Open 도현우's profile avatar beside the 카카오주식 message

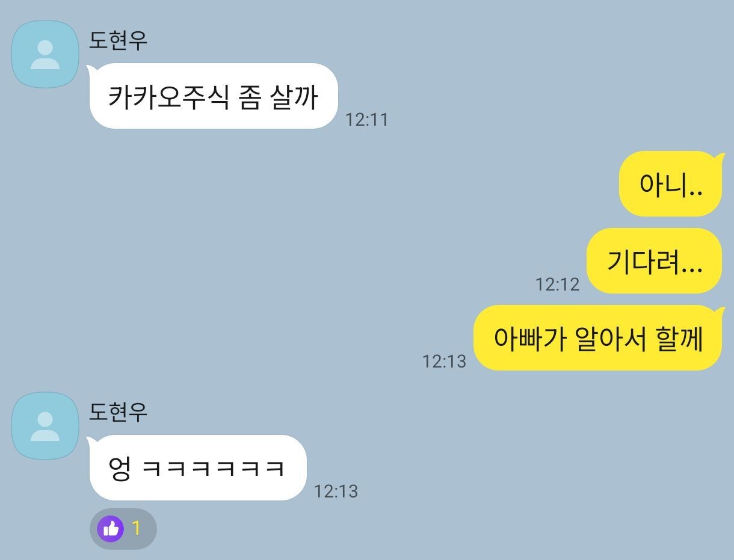click(x=45, y=54)
